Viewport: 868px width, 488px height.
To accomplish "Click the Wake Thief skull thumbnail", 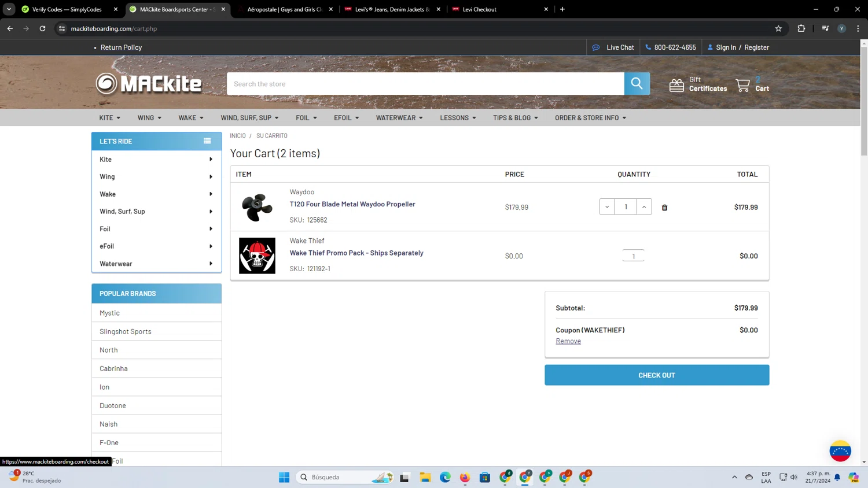I will 257,256.
